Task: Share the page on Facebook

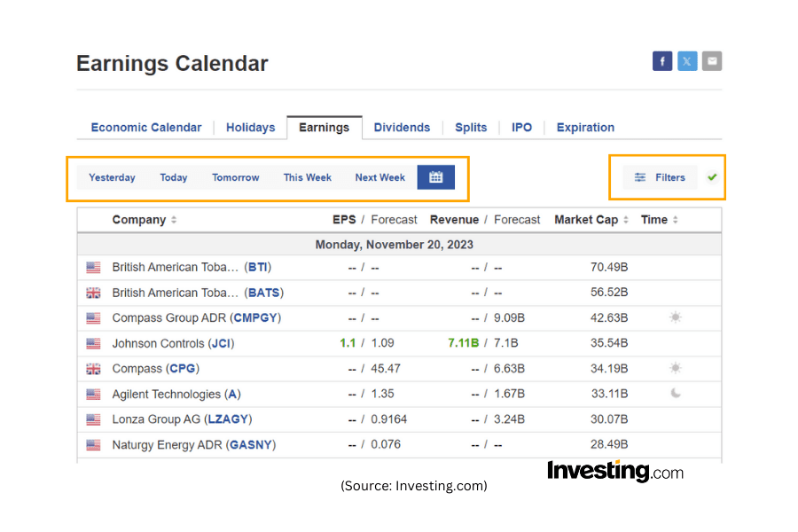Action: point(662,61)
